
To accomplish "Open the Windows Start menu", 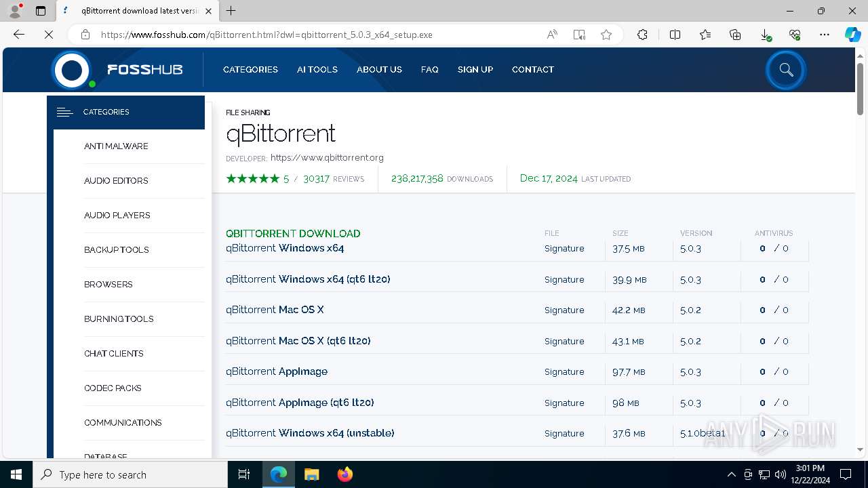I will point(16,474).
